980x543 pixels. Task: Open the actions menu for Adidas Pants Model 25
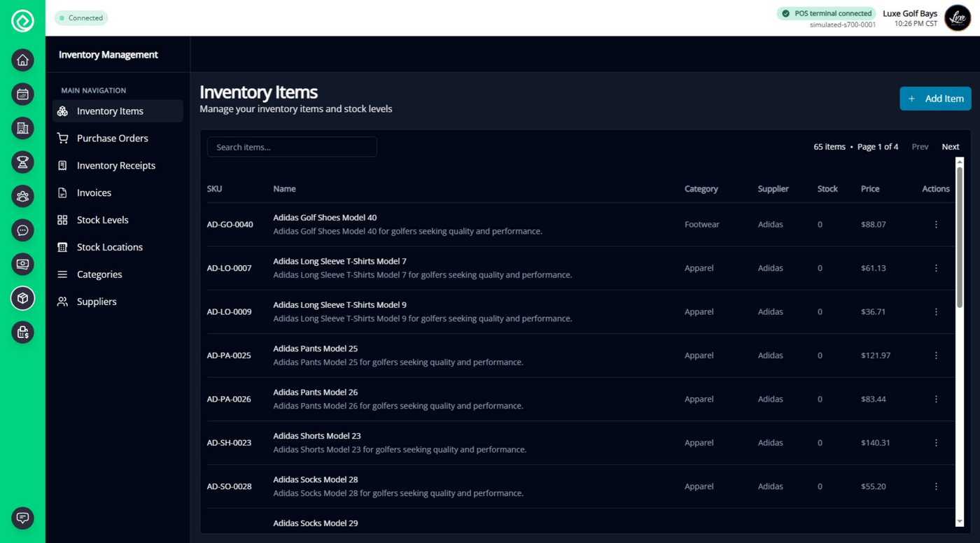pyautogui.click(x=936, y=355)
